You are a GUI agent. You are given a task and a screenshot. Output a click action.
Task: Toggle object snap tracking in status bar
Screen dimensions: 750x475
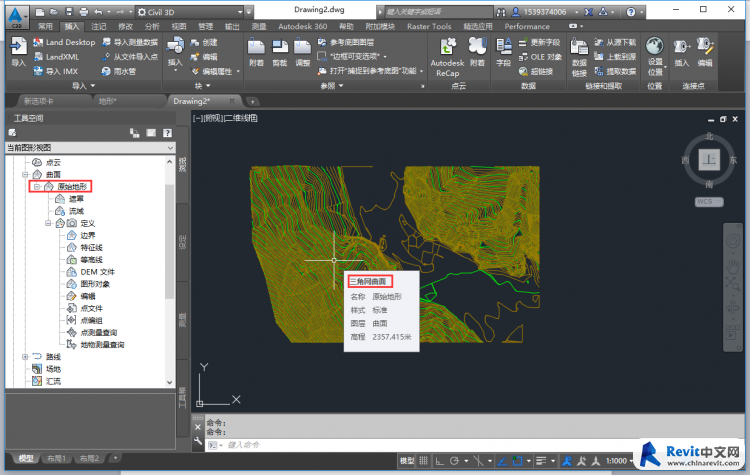pyautogui.click(x=502, y=461)
